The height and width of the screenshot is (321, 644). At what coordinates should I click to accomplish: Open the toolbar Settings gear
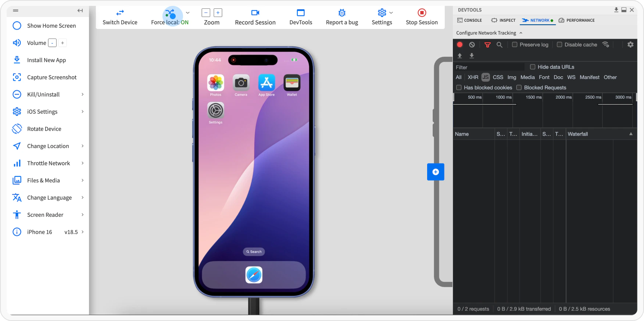coord(382,13)
